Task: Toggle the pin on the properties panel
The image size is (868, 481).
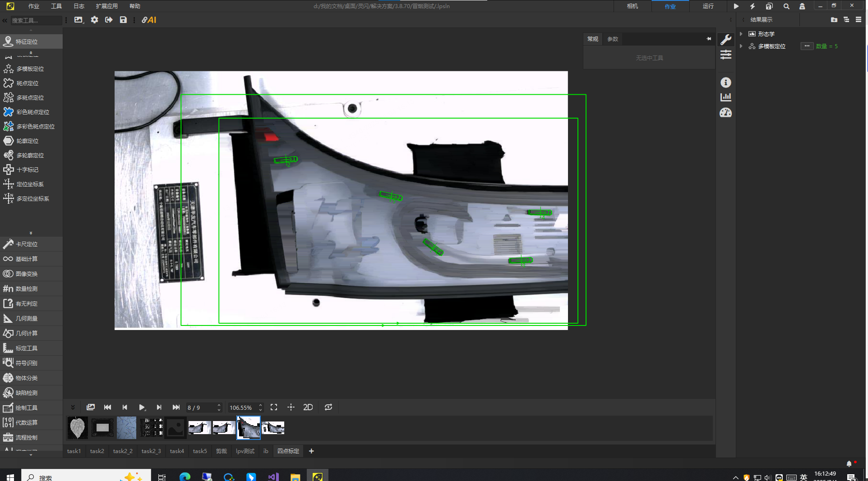Action: coord(709,39)
